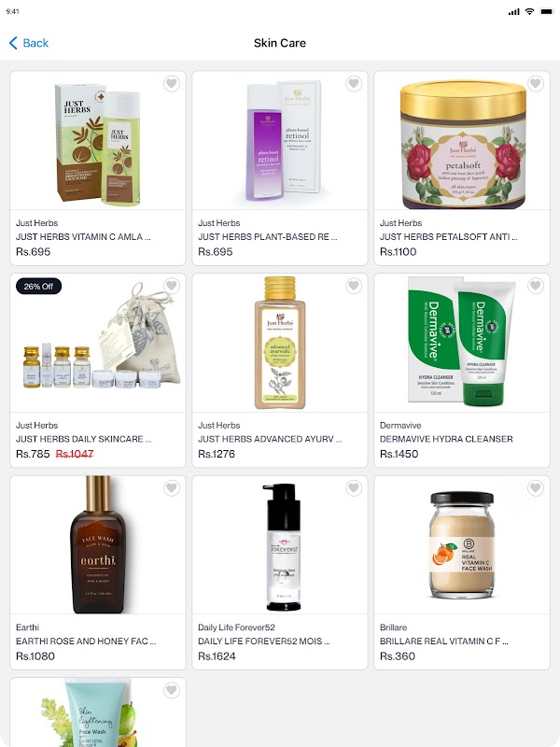Tap heart icon on Daily Life Forever52 moisturizer
The image size is (560, 747).
tap(354, 487)
